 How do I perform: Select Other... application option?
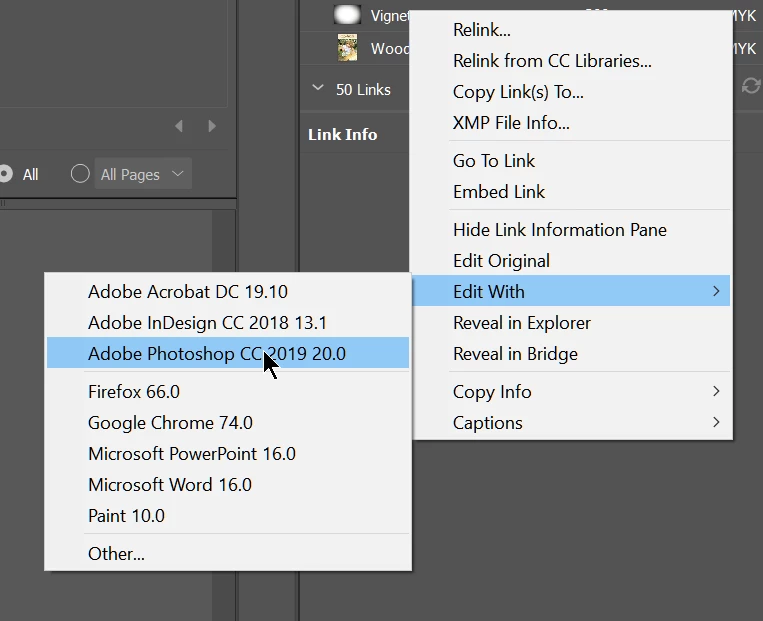point(228,554)
